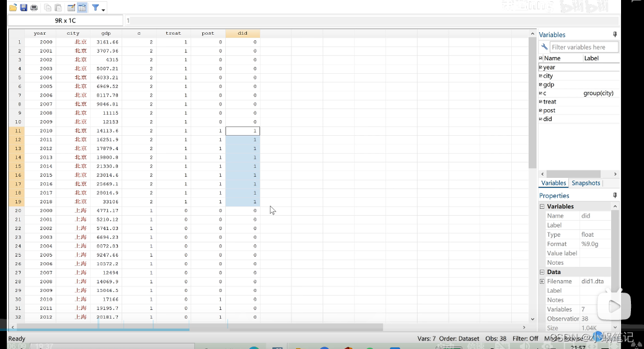This screenshot has height=349, width=644.
Task: Click the blue Filter observations funnel icon
Action: [96, 8]
